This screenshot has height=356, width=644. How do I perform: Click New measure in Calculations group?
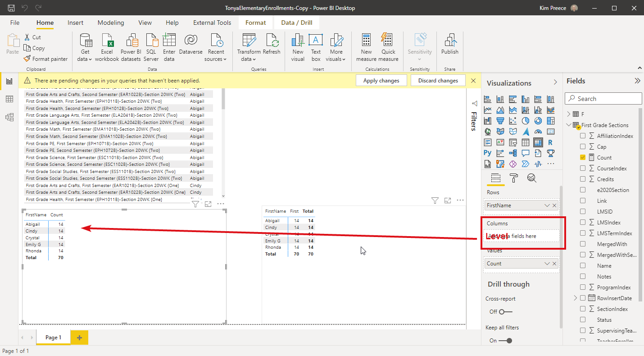366,48
